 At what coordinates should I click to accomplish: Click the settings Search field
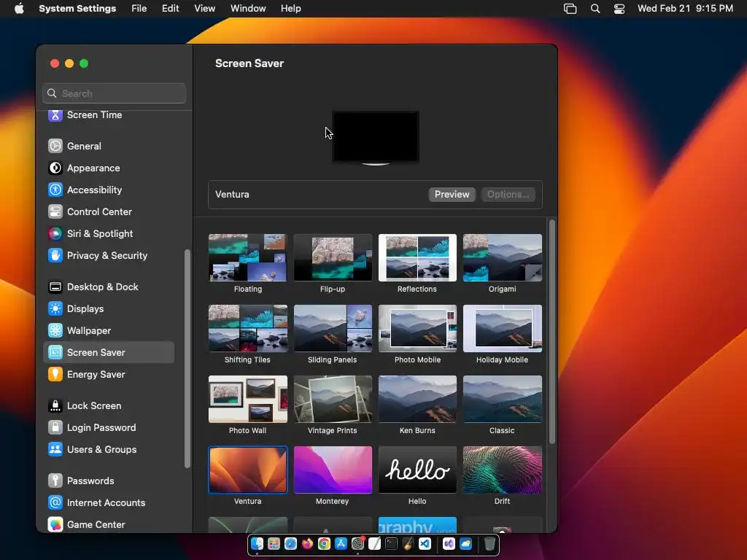(115, 93)
